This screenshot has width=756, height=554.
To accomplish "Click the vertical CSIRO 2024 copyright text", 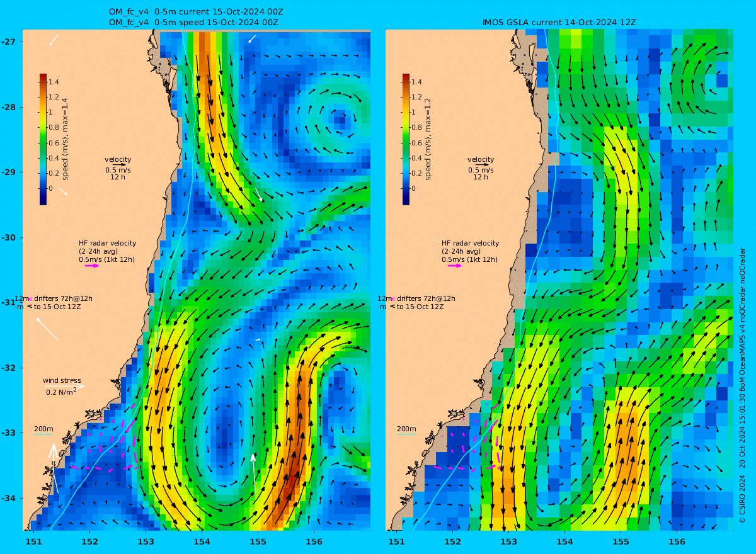I will click(742, 385).
